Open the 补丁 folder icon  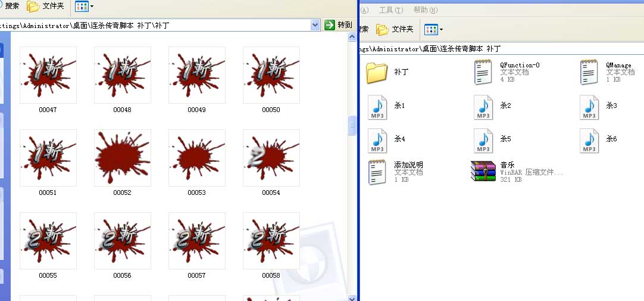click(x=377, y=73)
